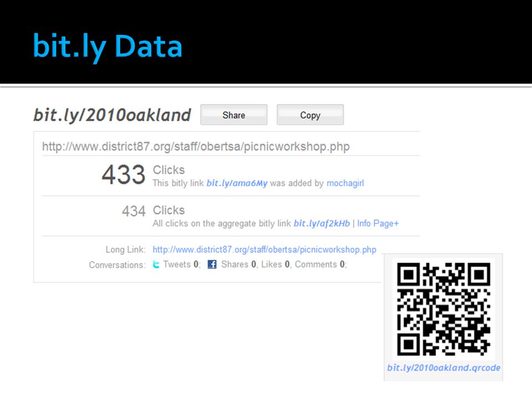Click the Facebook logo icon
This screenshot has width=532, height=399.
pyautogui.click(x=212, y=264)
